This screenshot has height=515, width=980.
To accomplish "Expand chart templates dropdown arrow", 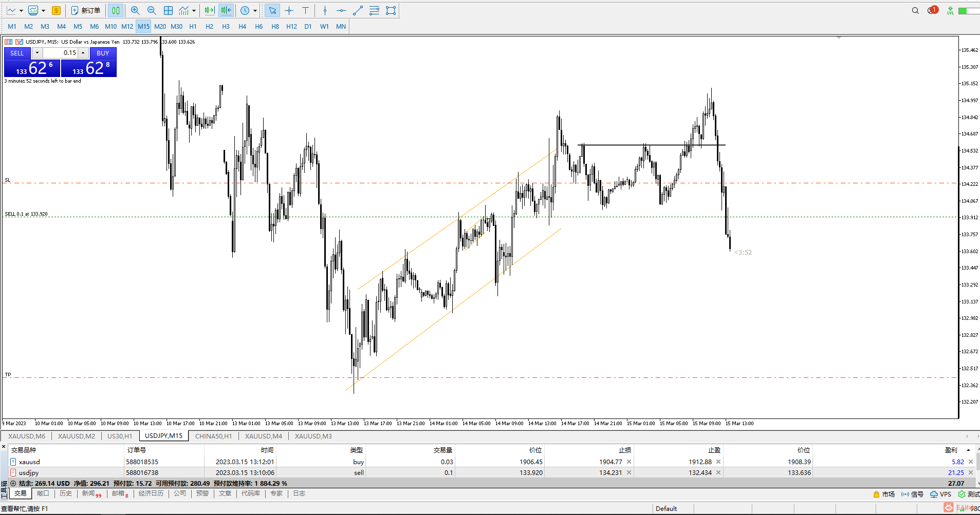I will click(43, 11).
